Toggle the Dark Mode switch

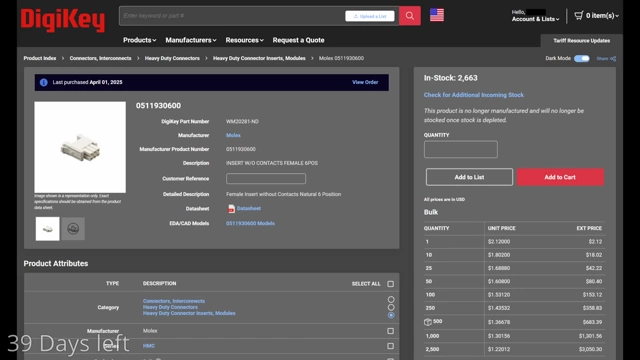(582, 58)
